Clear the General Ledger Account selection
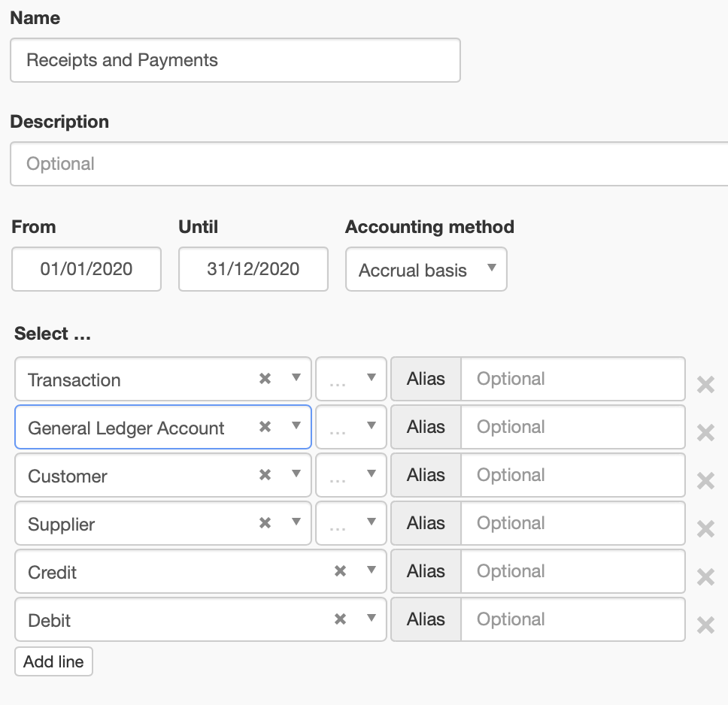Viewport: 728px width, 705px height. 265,427
